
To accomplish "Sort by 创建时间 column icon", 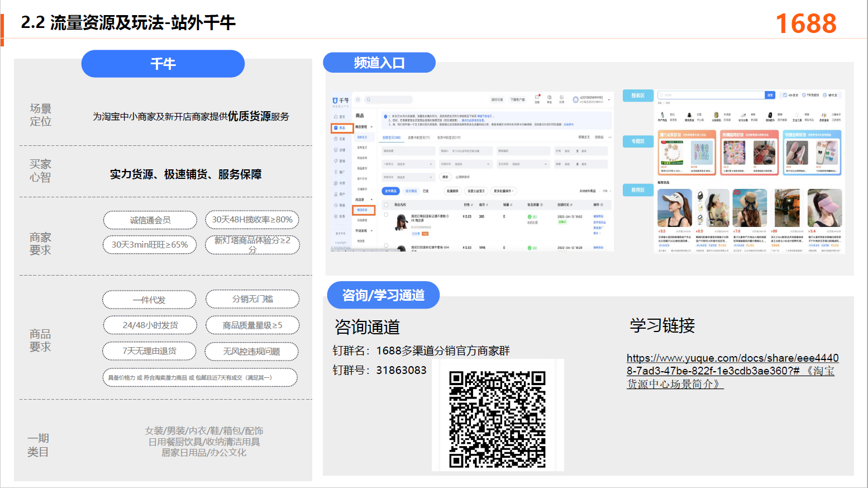I will tap(571, 205).
